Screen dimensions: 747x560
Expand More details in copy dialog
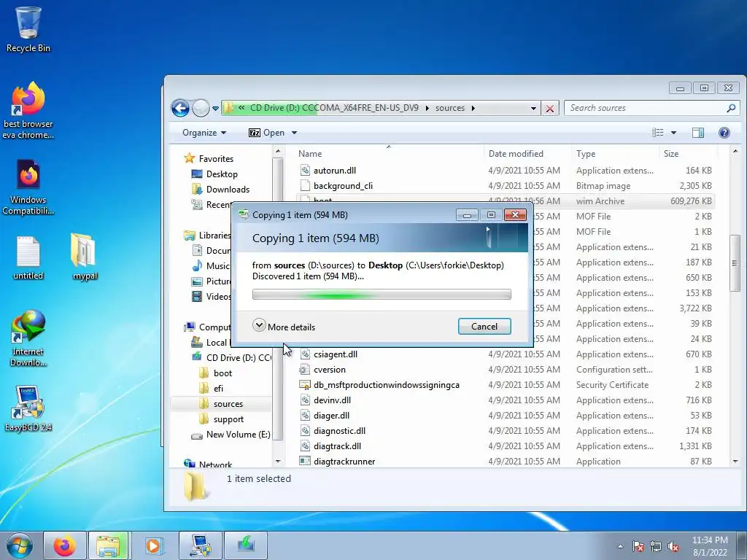coord(284,327)
